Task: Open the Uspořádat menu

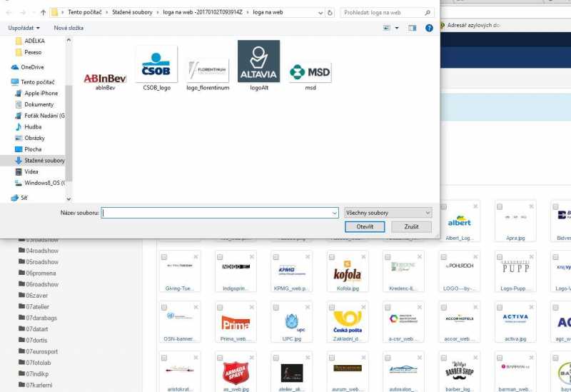Action: coord(22,28)
